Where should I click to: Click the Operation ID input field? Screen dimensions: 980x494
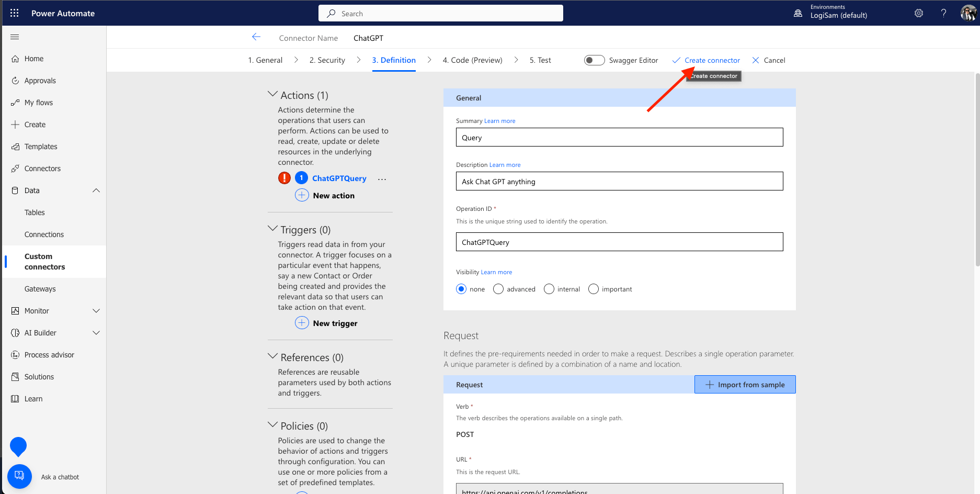pos(620,242)
